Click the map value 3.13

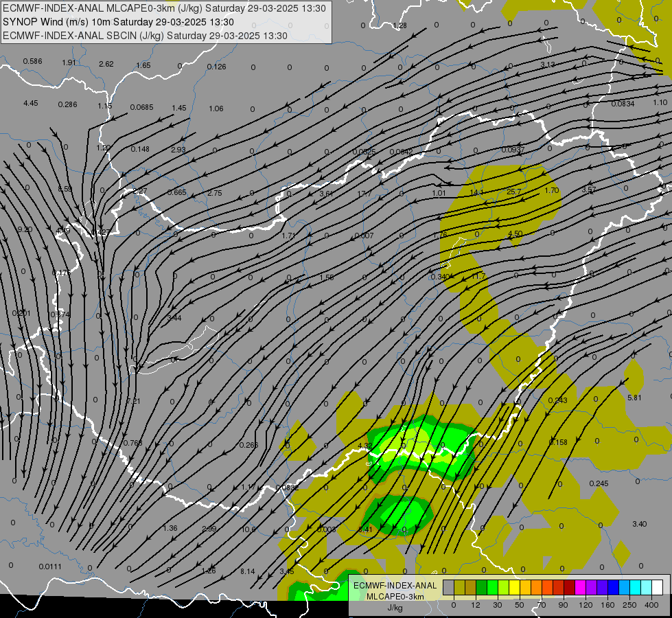tap(547, 65)
